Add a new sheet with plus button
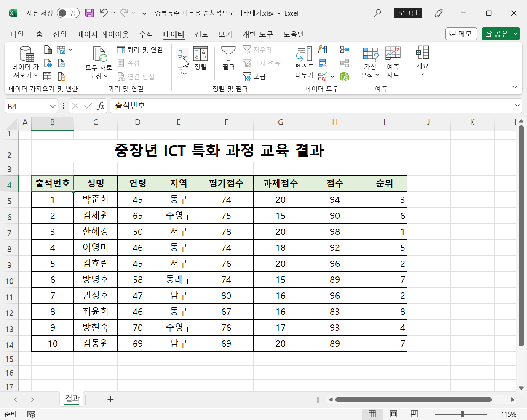This screenshot has height=420, width=527. (x=110, y=399)
